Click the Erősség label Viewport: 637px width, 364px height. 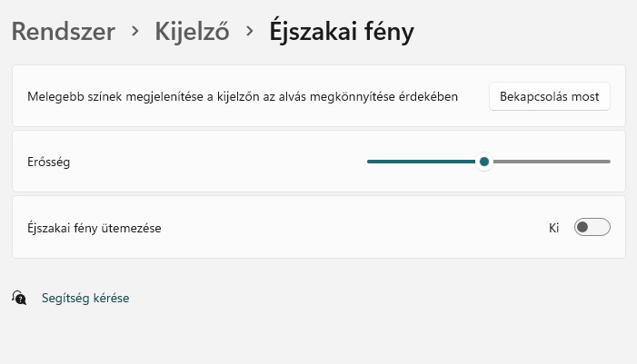tap(49, 162)
